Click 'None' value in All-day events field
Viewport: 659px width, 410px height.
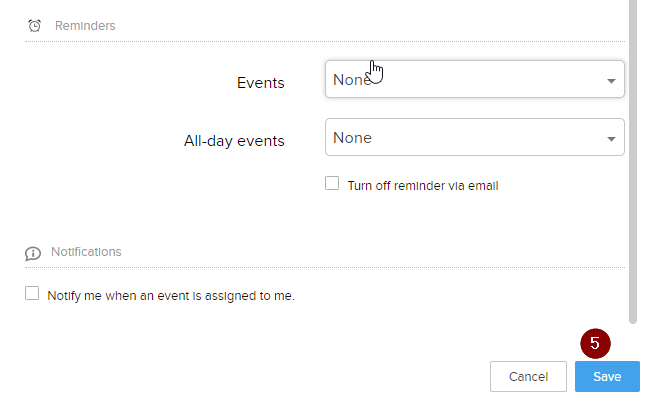coord(352,138)
